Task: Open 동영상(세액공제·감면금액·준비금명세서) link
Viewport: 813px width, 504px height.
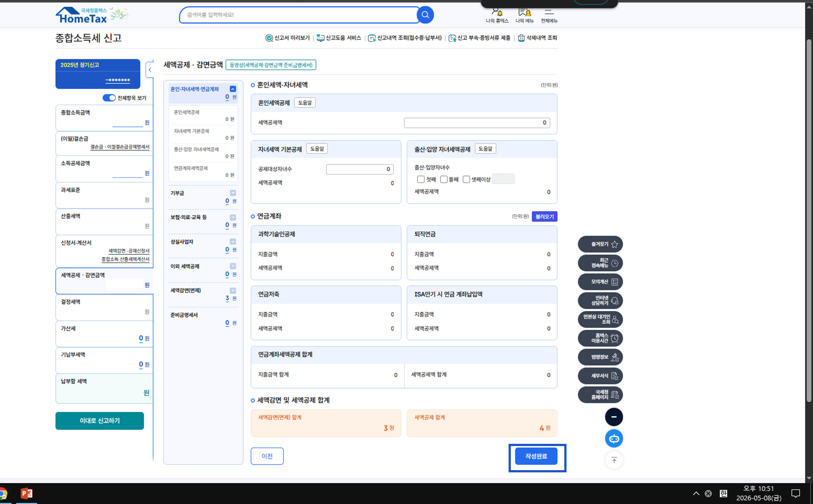Action: click(x=271, y=65)
